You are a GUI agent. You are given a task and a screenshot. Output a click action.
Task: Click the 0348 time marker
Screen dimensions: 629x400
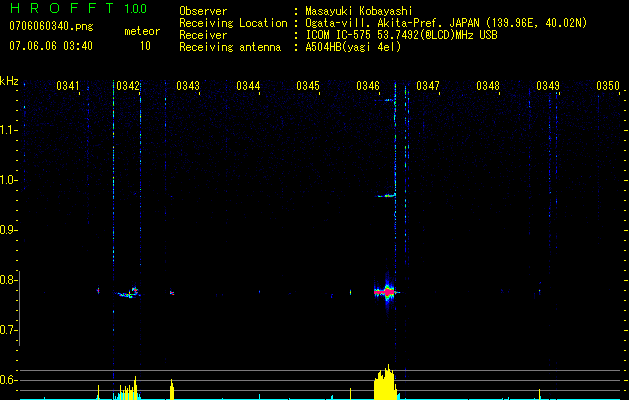[x=488, y=86]
